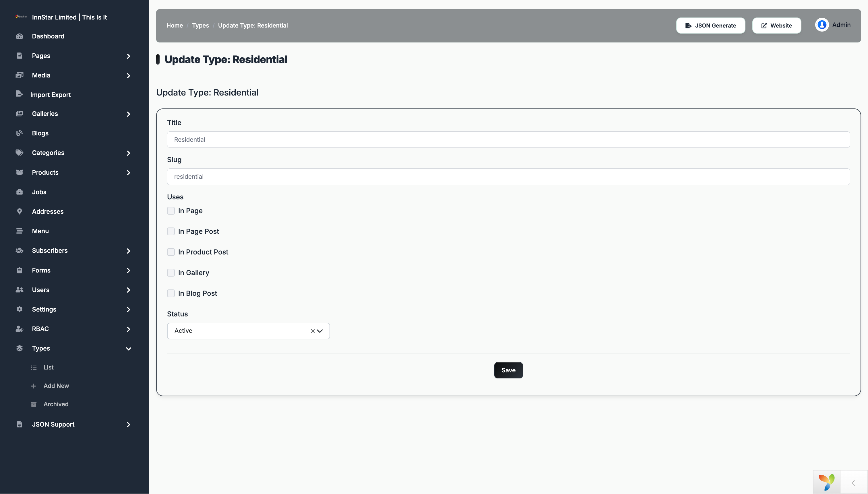Click the JSON Support file icon
The height and width of the screenshot is (494, 868).
19,425
